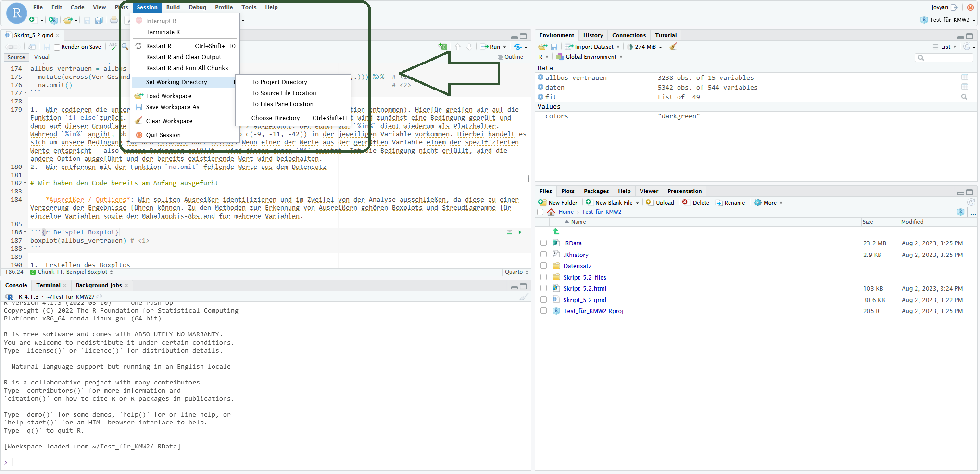Viewport: 980px width, 474px height.
Task: Open the Terminal tab
Action: tap(48, 285)
